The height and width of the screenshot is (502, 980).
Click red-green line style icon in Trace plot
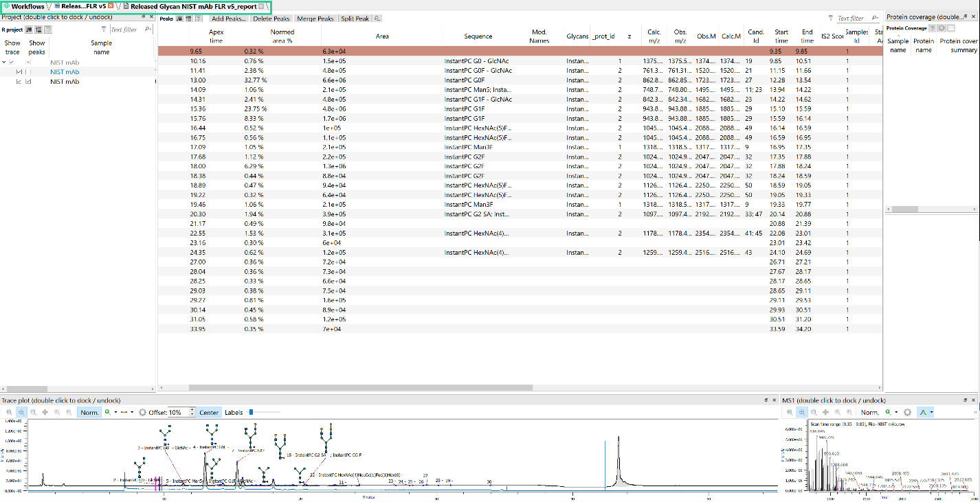point(125,412)
